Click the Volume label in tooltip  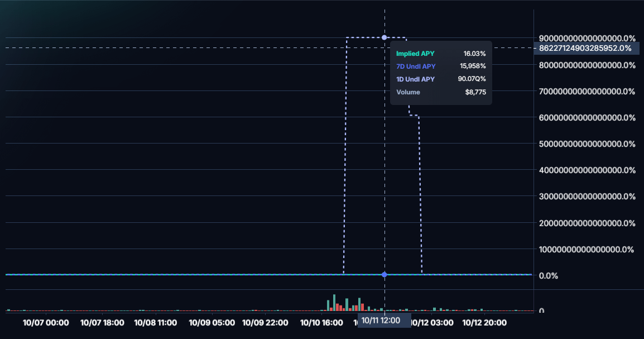click(408, 92)
